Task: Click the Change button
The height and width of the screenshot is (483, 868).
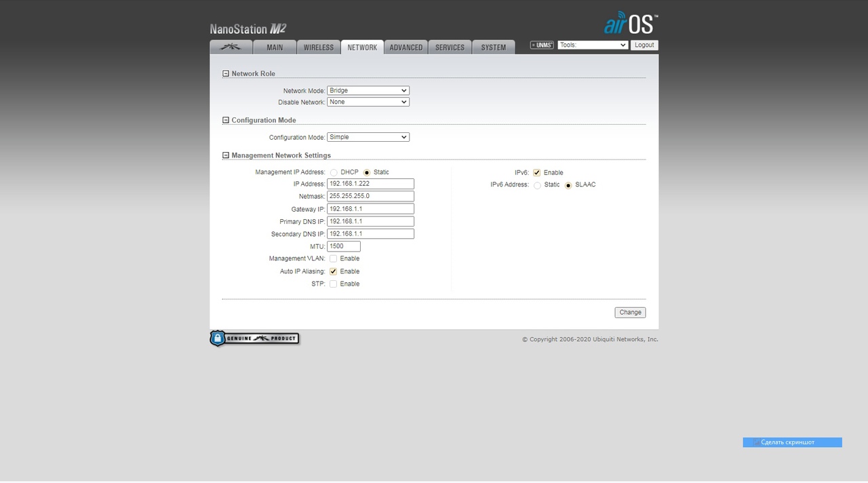Action: point(630,313)
